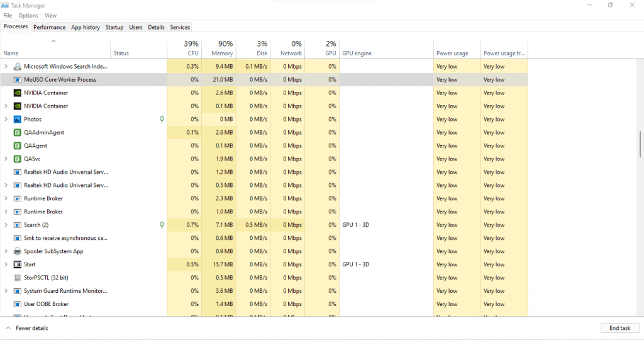
Task: Switch to the Performance tab
Action: click(49, 27)
